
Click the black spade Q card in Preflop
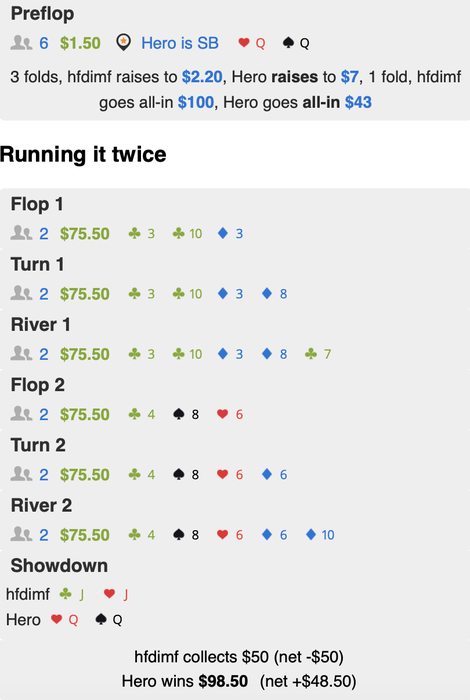(x=296, y=43)
